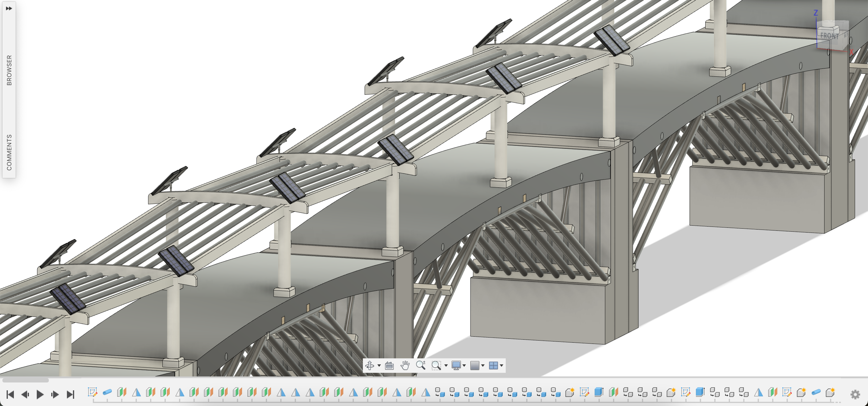Click the Look At camera icon
Image resolution: width=868 pixels, height=406 pixels.
click(x=389, y=366)
